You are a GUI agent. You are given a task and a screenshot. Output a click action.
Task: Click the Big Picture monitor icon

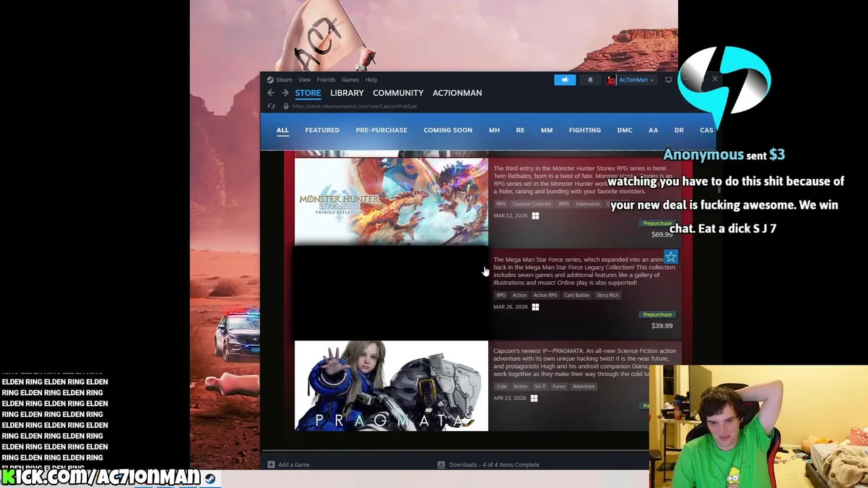pos(668,80)
